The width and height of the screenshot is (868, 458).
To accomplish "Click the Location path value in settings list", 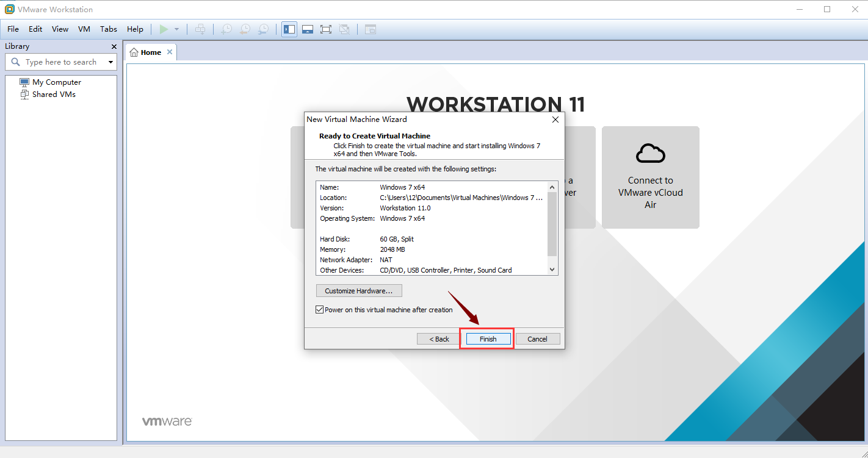I will coord(461,198).
